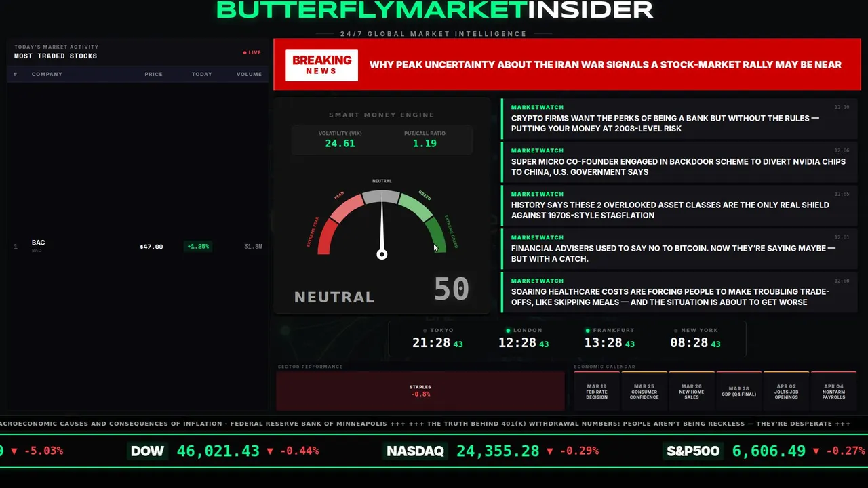
Task: Click the NASDAQ index label in the ticker
Action: point(415,451)
